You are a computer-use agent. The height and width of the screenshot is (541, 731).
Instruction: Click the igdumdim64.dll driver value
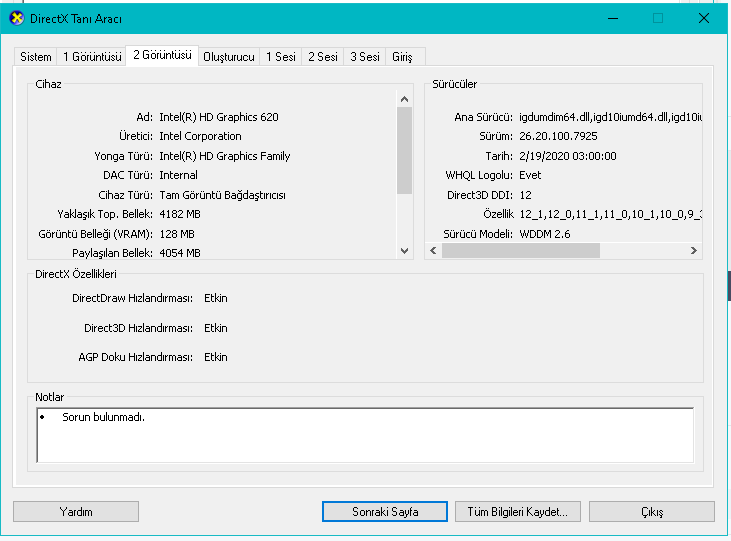(x=610, y=117)
